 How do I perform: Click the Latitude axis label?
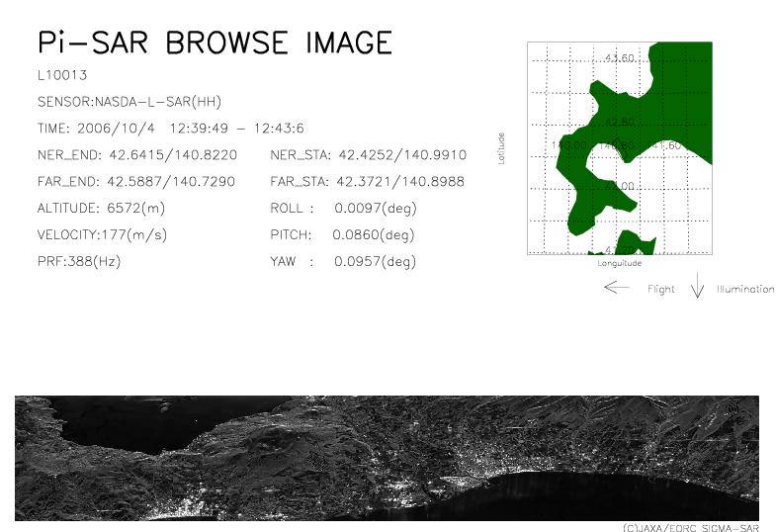[x=501, y=148]
